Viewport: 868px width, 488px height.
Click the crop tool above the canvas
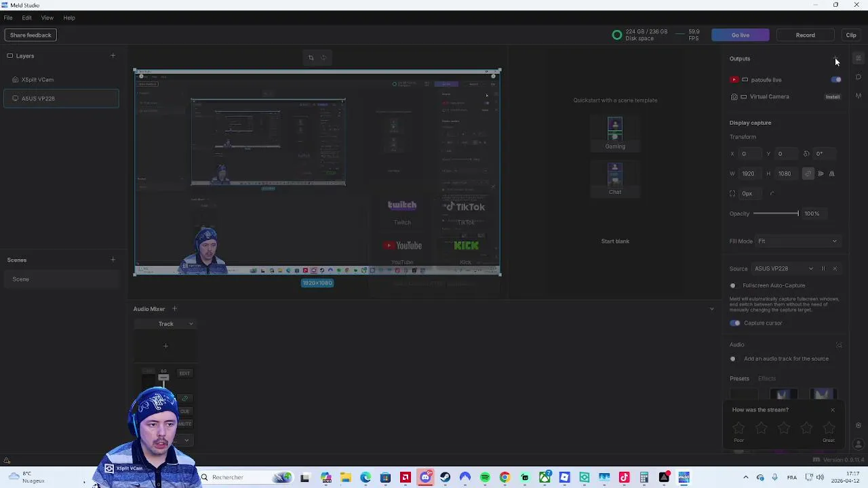(311, 58)
